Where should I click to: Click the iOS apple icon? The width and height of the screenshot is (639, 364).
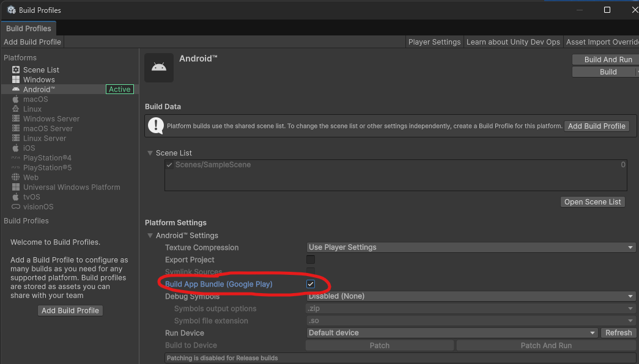[x=16, y=148]
